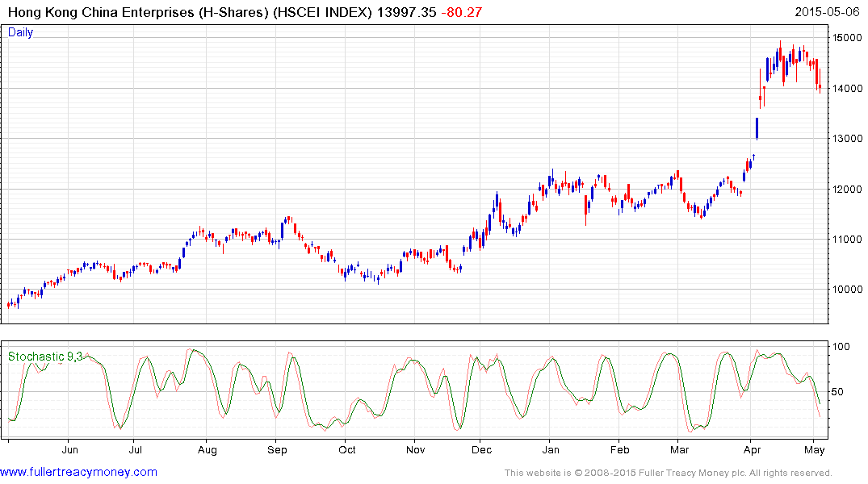Click the Aug marker on time axis
868x484 pixels.
208,450
